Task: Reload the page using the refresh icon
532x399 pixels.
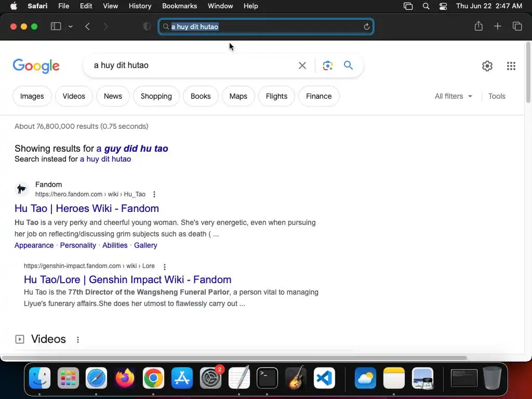Action: point(366,26)
